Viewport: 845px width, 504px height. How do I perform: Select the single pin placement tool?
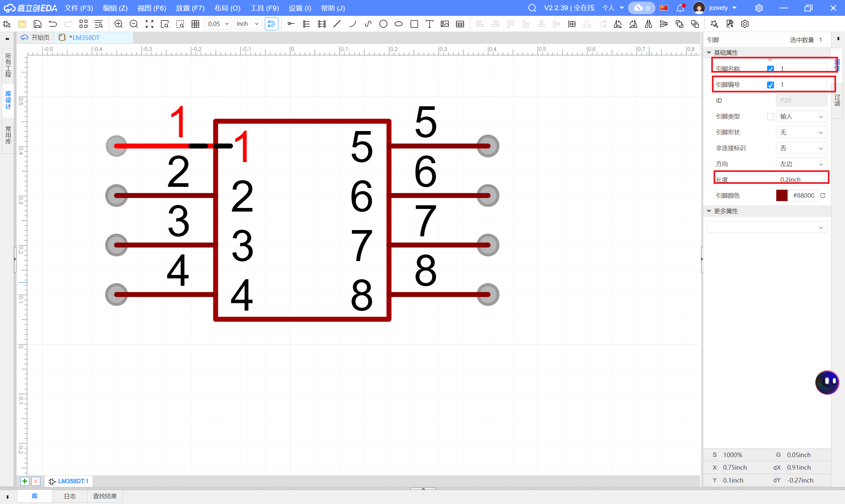tap(291, 24)
